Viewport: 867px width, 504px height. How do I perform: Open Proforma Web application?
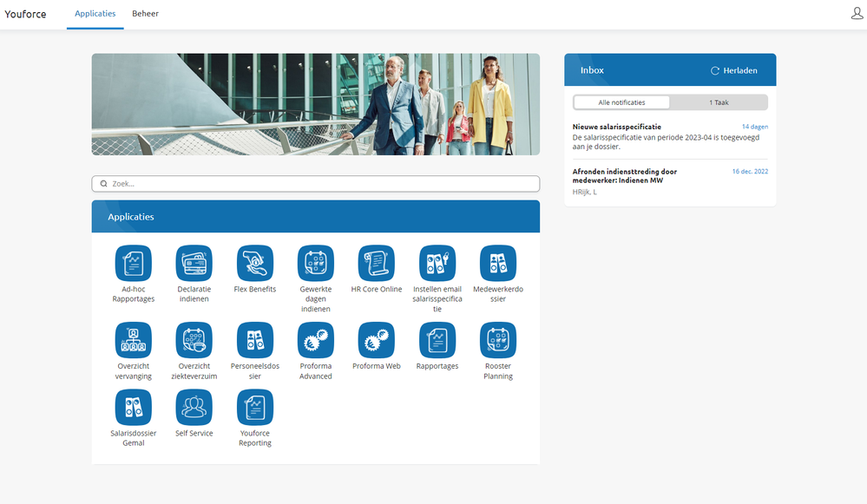tap(377, 340)
